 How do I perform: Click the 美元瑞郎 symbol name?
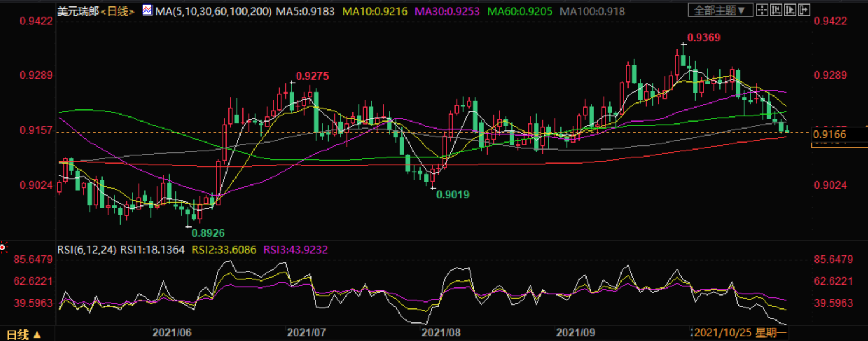coord(77,10)
